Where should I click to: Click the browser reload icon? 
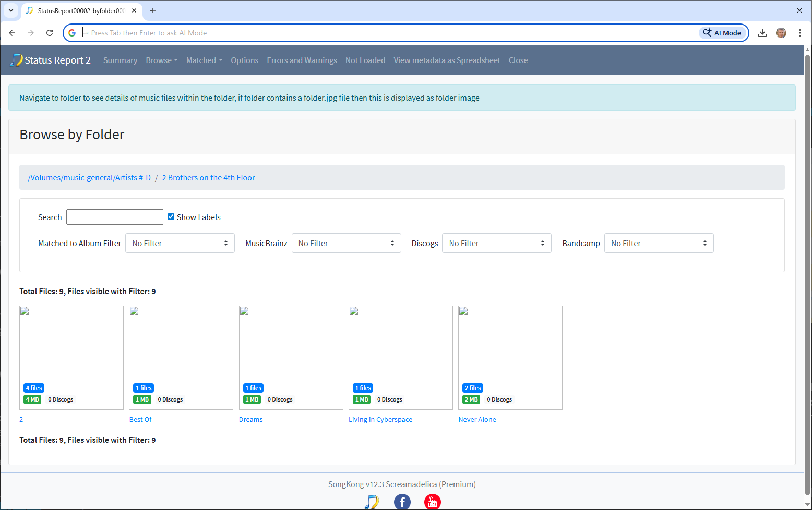point(50,33)
